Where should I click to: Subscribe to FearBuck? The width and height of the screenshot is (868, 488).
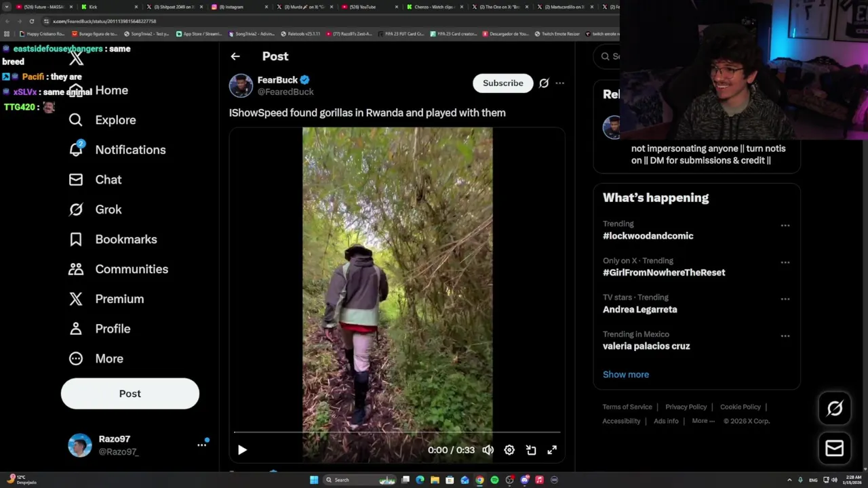pos(503,83)
